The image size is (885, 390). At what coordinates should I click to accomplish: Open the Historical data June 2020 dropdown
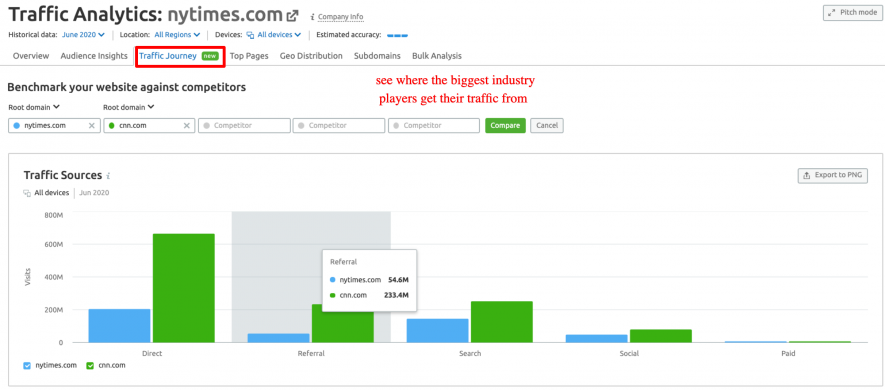[x=83, y=34]
